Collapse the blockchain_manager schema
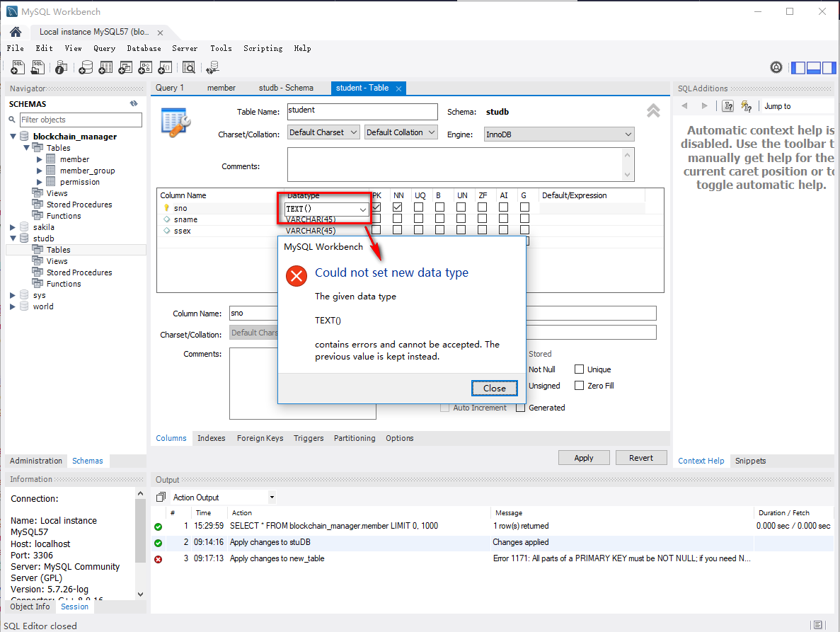Viewport: 840px width, 632px height. pyautogui.click(x=13, y=137)
